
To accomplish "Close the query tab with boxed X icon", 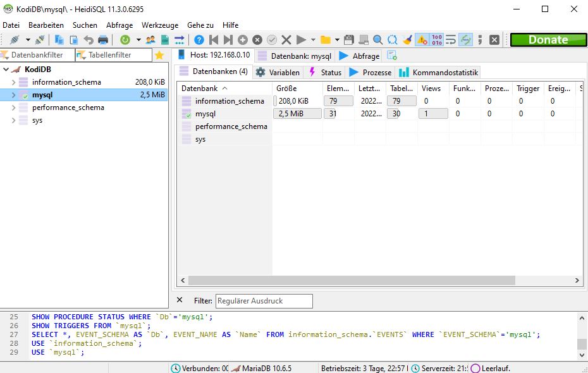I will [x=494, y=40].
